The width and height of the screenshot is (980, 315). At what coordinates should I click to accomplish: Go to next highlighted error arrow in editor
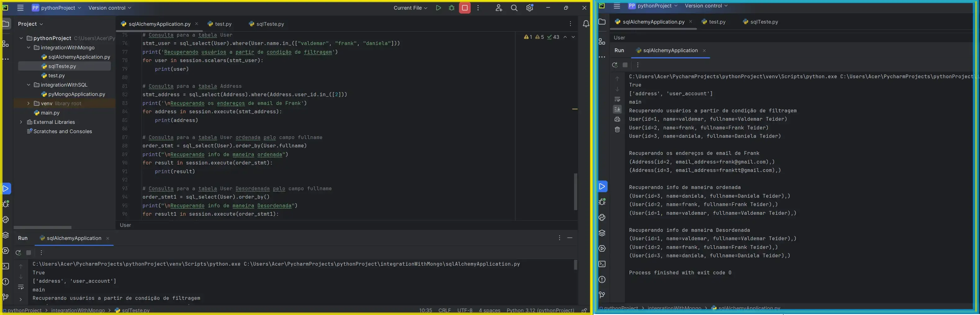[573, 37]
